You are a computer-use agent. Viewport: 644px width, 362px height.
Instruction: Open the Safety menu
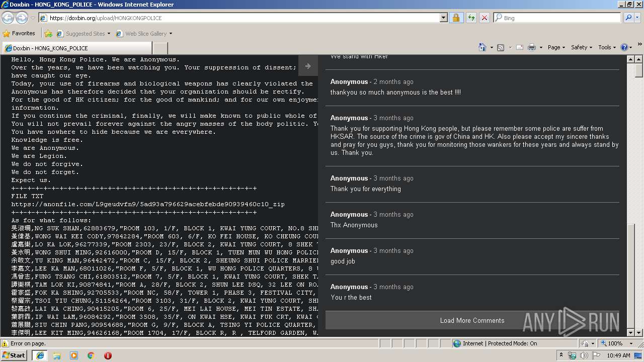pos(582,47)
